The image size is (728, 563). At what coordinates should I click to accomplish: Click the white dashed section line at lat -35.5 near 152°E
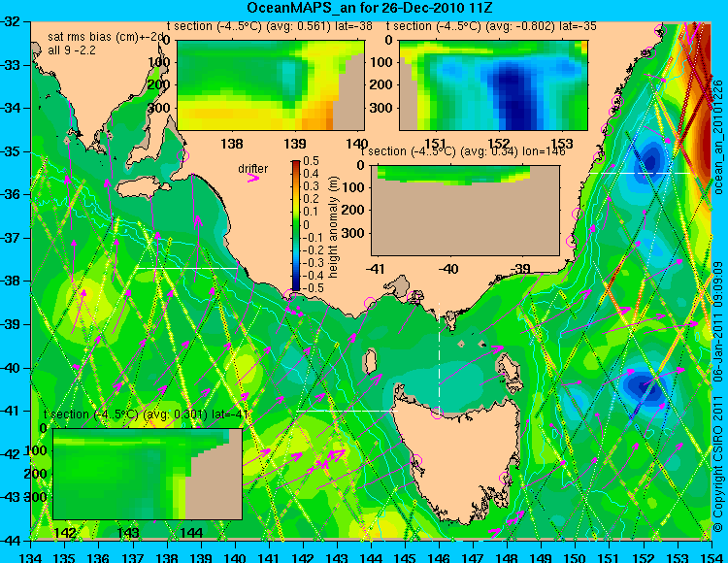(640, 173)
